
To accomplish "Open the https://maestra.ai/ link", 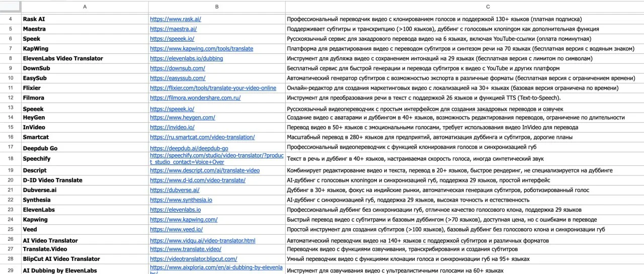I will pyautogui.click(x=173, y=29).
